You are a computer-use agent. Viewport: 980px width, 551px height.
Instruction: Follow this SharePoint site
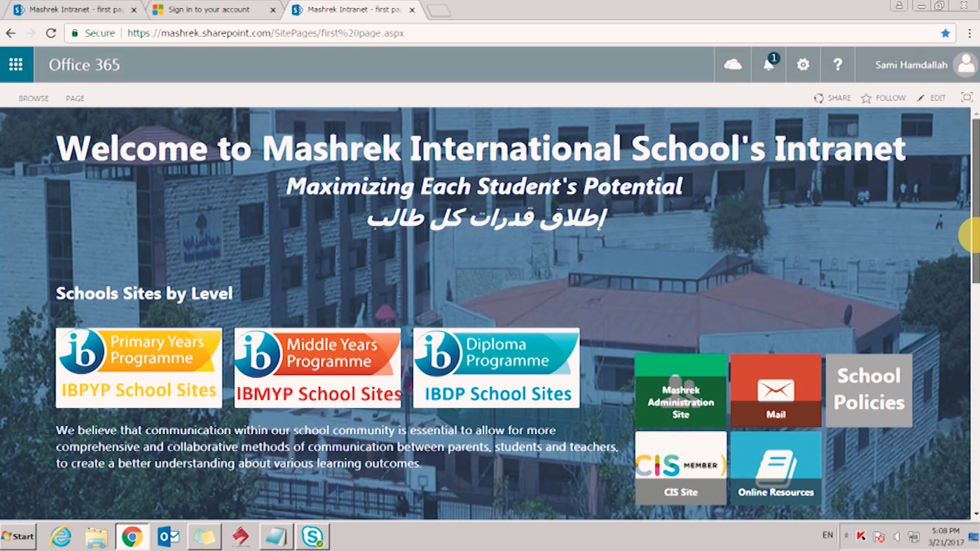coord(884,97)
